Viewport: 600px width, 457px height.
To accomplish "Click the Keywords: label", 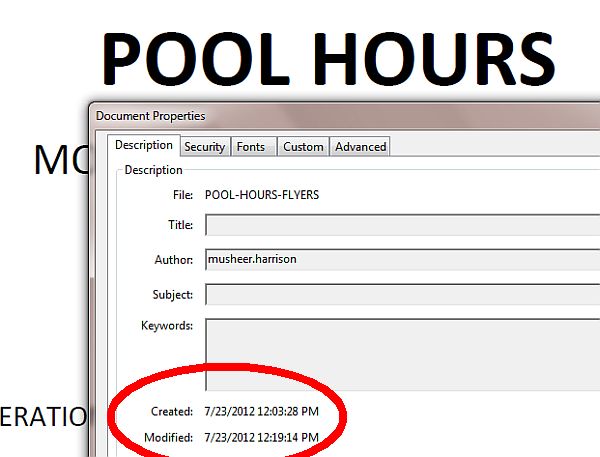I will (x=167, y=326).
